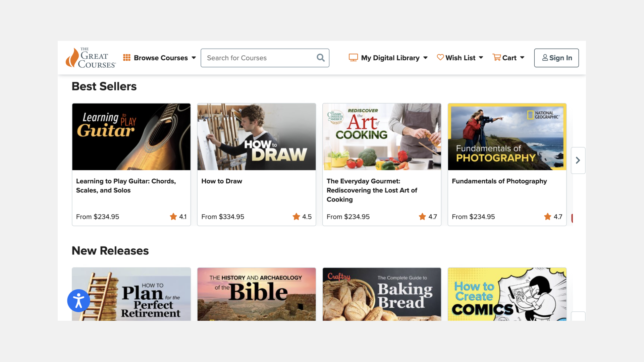Image resolution: width=644 pixels, height=362 pixels.
Task: Expand the Browse Courses dropdown arrow
Action: [x=194, y=58]
